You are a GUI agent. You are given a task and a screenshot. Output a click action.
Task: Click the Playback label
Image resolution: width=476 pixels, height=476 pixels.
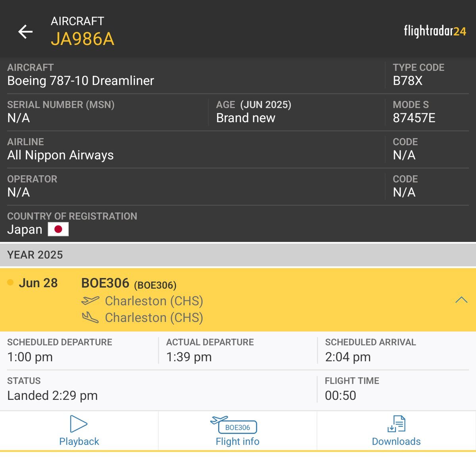point(79,441)
